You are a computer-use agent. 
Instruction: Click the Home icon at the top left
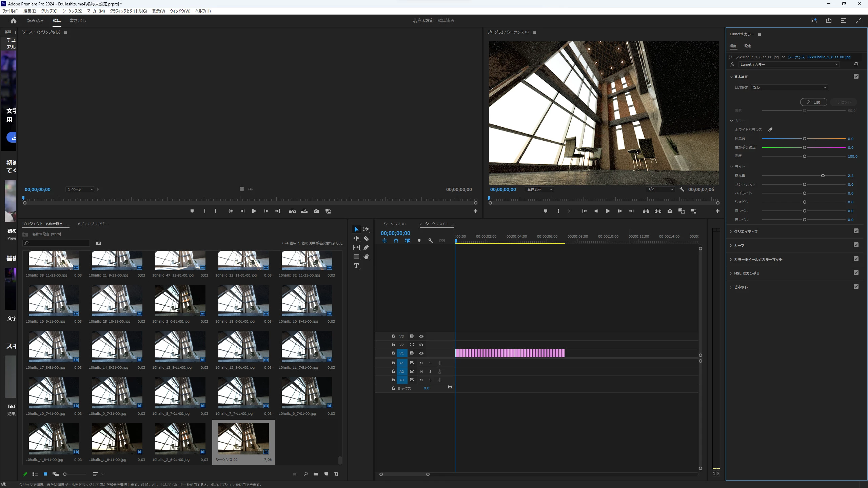coord(14,21)
